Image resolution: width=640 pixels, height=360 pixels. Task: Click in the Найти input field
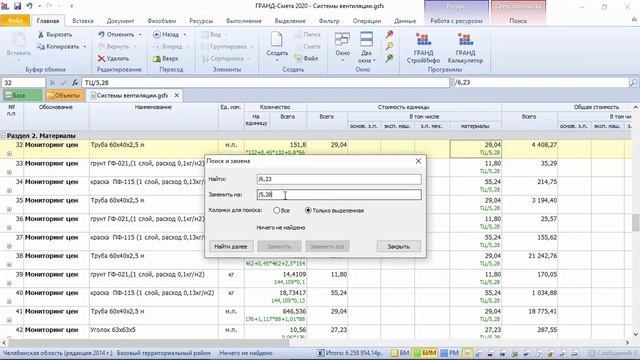coord(339,179)
